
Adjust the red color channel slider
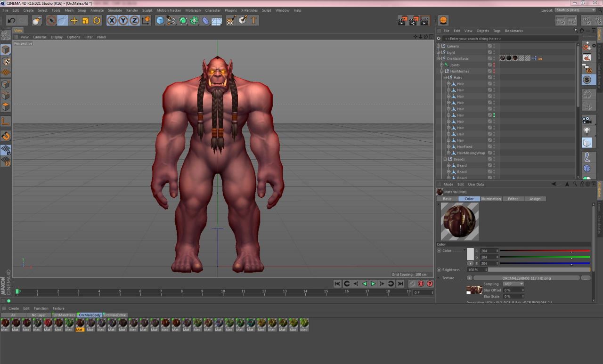click(x=545, y=251)
